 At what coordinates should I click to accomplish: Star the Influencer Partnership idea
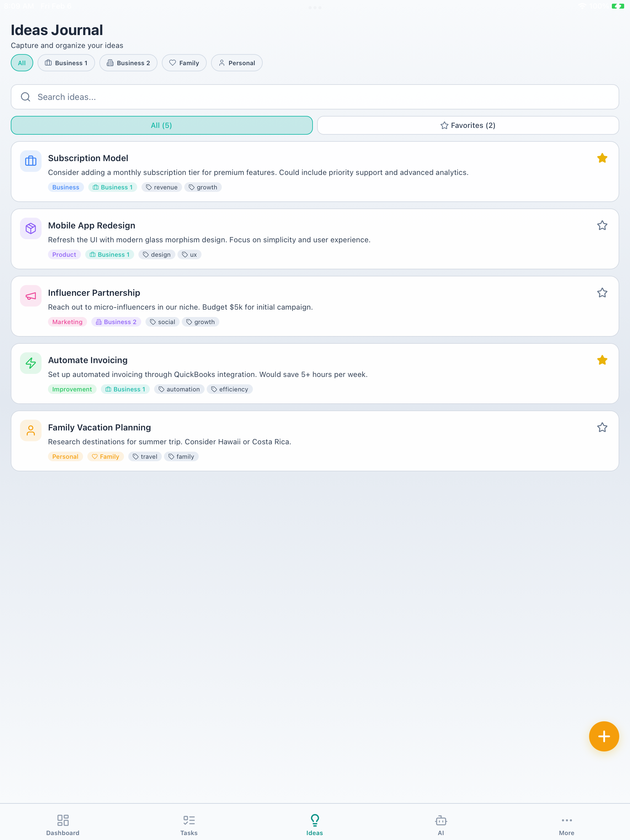pyautogui.click(x=602, y=292)
